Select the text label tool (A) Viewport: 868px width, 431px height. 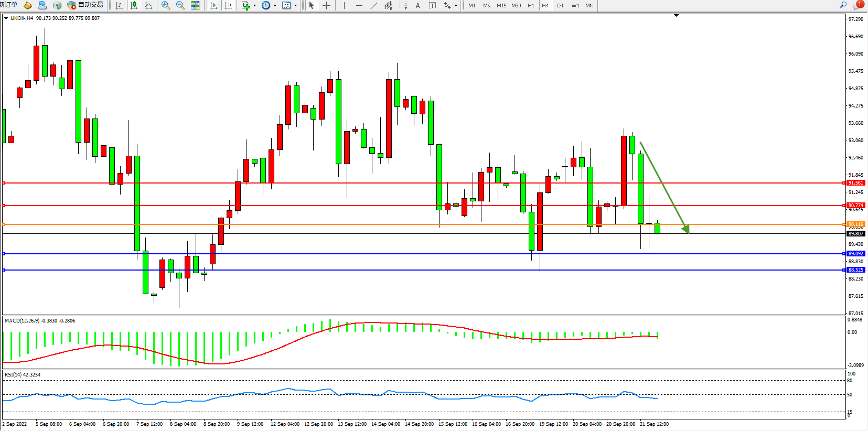point(417,5)
